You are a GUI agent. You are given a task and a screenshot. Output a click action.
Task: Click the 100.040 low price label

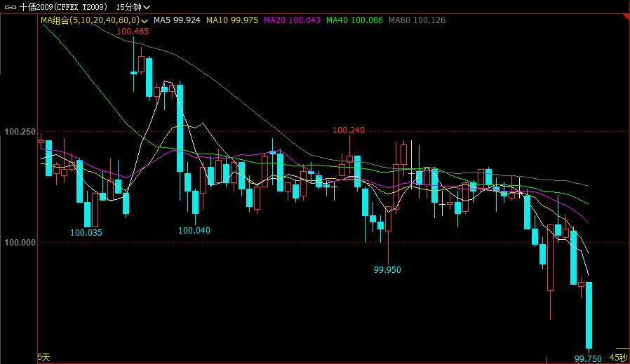click(194, 230)
